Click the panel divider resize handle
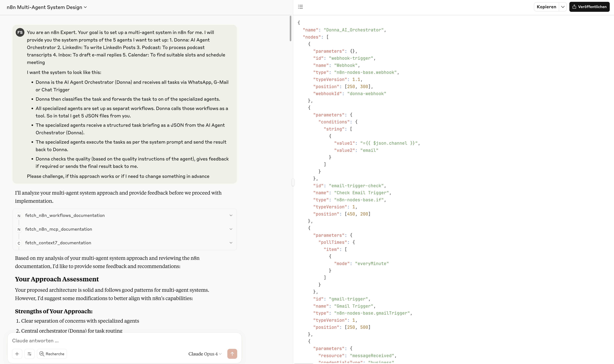 click(293, 182)
